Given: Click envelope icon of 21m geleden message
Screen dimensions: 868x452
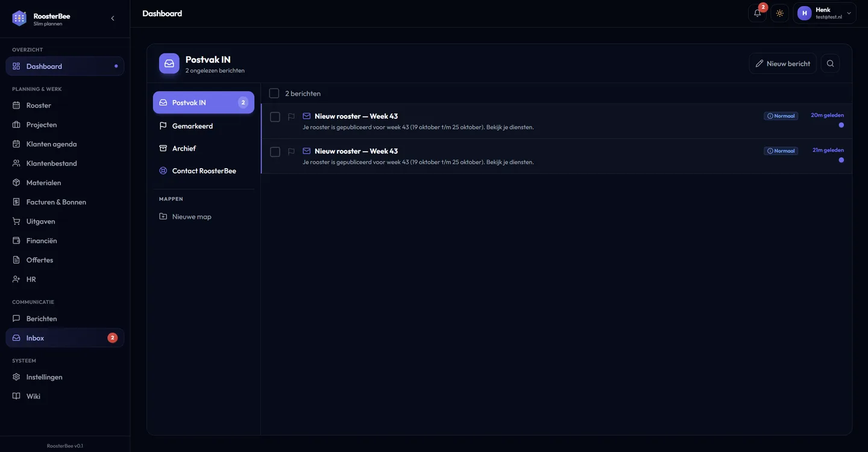Looking at the screenshot, I should [x=307, y=151].
